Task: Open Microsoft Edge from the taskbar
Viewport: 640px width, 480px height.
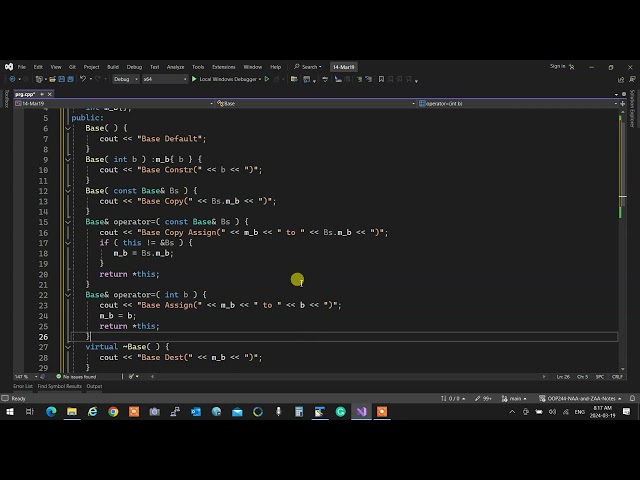Action: tap(51, 412)
